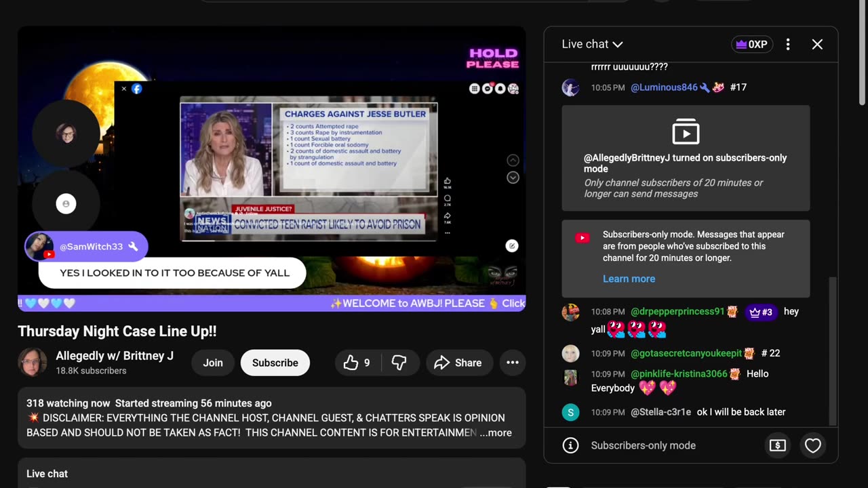The width and height of the screenshot is (868, 488).
Task: Click the Join membership button
Action: [x=213, y=363]
